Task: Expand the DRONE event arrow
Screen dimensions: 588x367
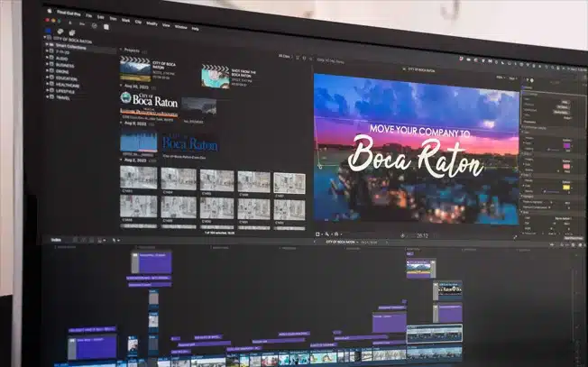Action: 47,70
